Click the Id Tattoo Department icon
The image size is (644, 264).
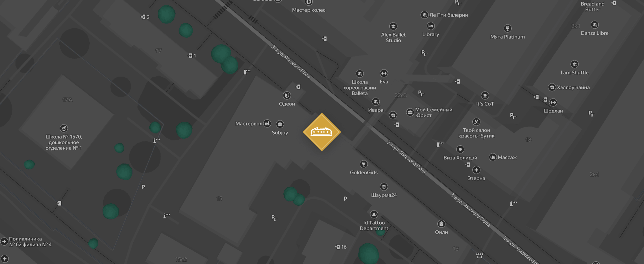tap(374, 214)
